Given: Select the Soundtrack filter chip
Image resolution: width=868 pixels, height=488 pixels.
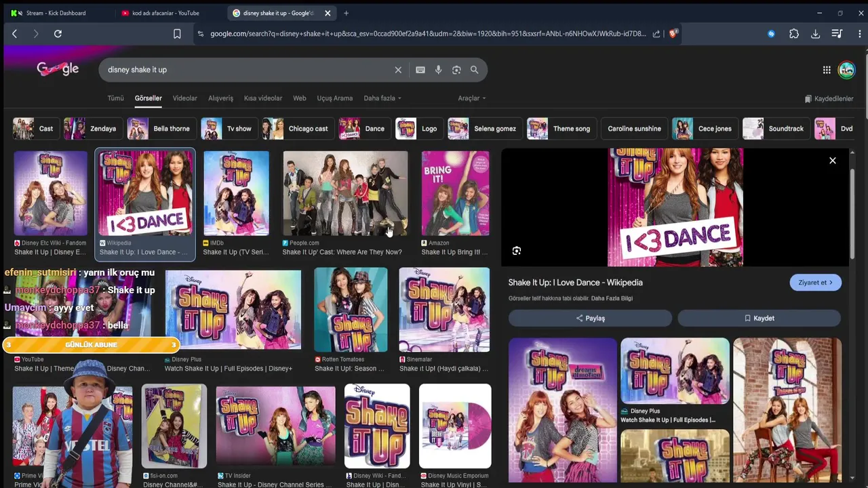Looking at the screenshot, I should [776, 129].
